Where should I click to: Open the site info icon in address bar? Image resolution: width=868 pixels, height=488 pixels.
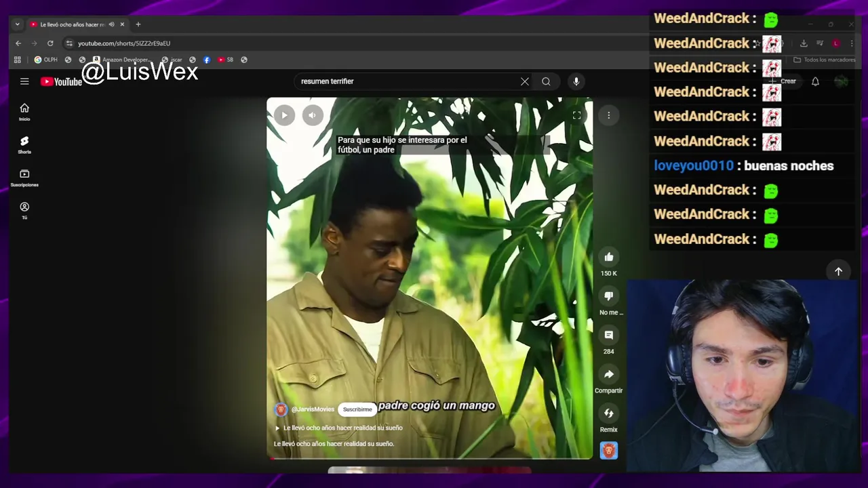coord(68,43)
